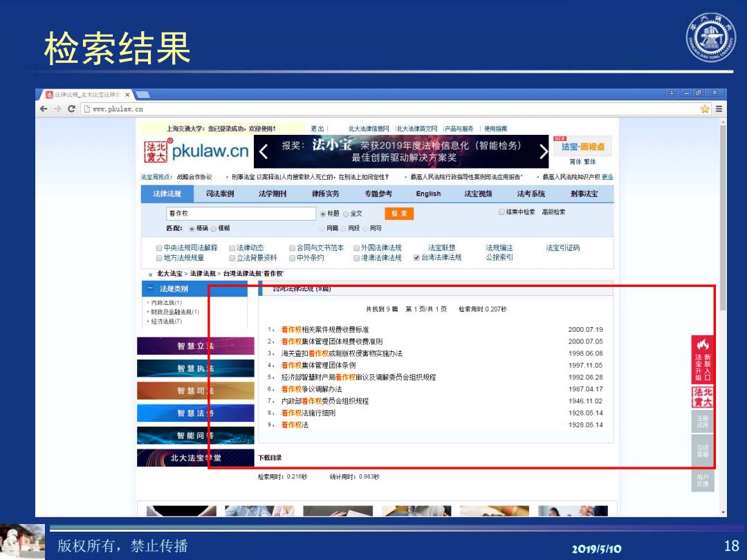This screenshot has height=560, width=747.
Task: Select the 精确 match radio button
Action: tap(192, 229)
